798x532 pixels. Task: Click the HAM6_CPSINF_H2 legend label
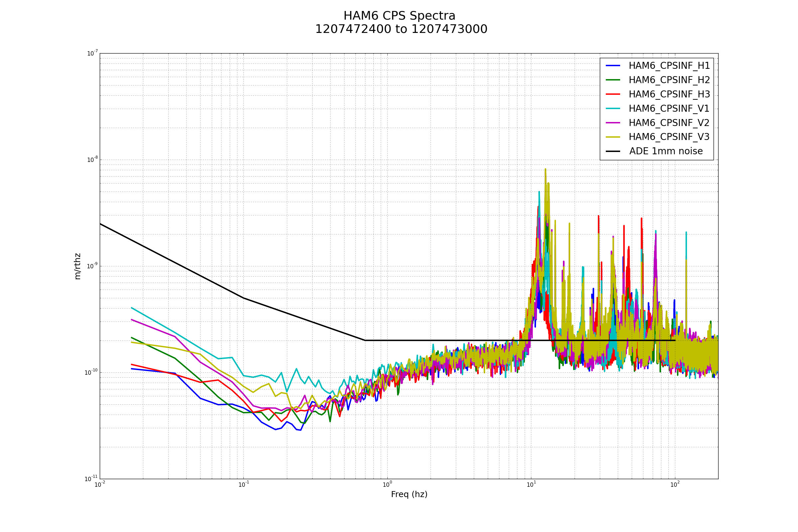point(669,80)
